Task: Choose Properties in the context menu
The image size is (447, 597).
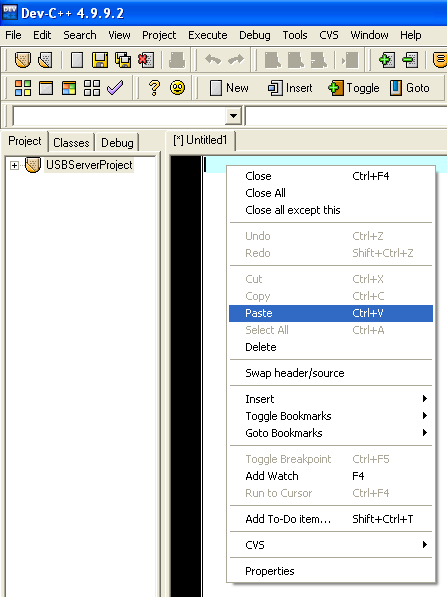Action: 331,571
